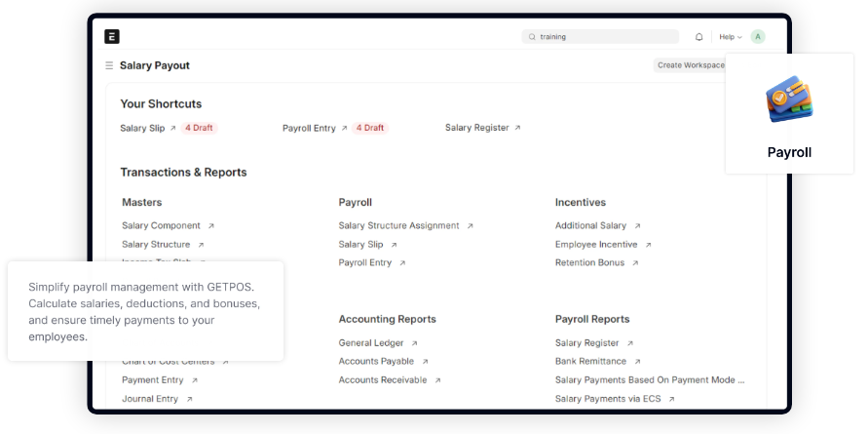The width and height of the screenshot is (868, 434).
Task: Open the Payroll Entry shortcut
Action: (309, 128)
